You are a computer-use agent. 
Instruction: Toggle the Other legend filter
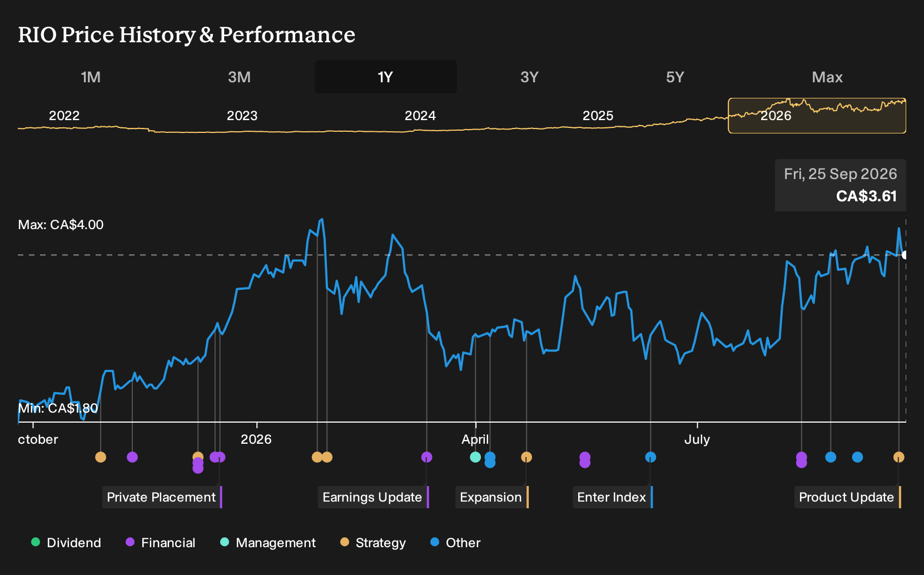pos(455,543)
